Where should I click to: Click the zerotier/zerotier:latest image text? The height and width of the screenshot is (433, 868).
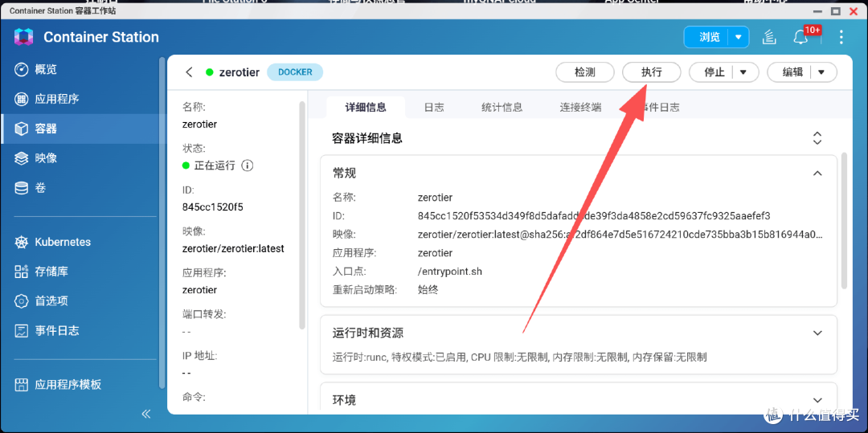pos(233,249)
